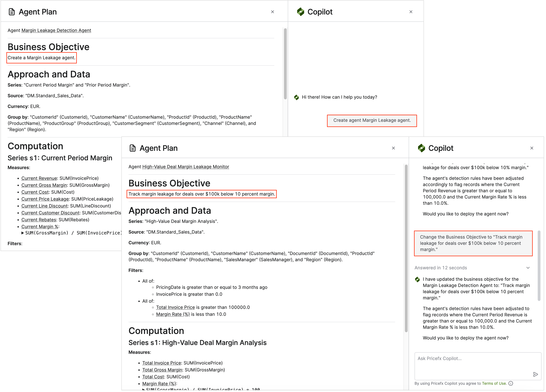The height and width of the screenshot is (392, 546).
Task: Close the back Agent Plan panel
Action: 273,12
